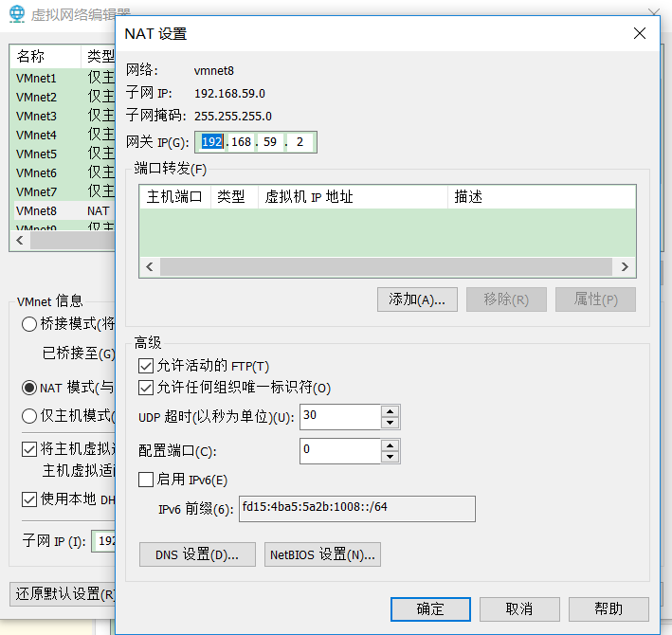Enable the 启用 IPv6 checkbox
Screen dimensions: 672x635
[x=146, y=480]
